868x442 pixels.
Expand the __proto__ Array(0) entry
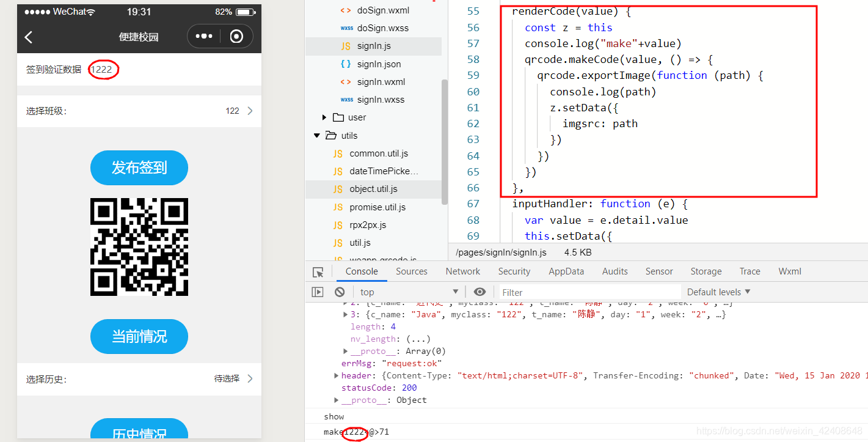pos(346,352)
